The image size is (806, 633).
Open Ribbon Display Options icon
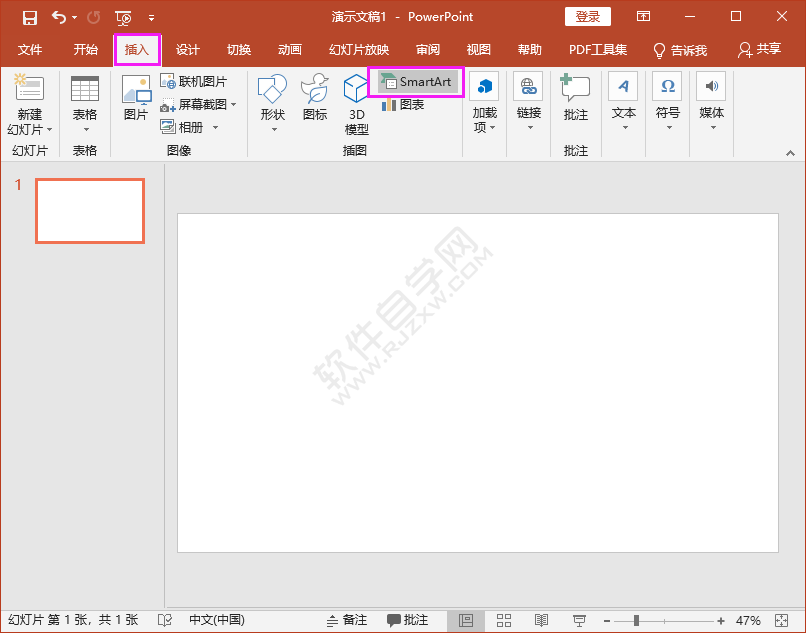643,16
